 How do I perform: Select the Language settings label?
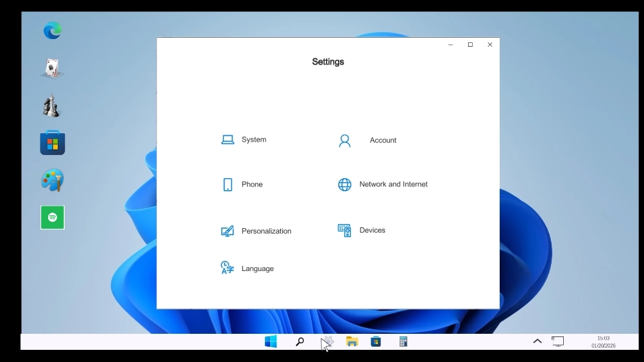[257, 269]
